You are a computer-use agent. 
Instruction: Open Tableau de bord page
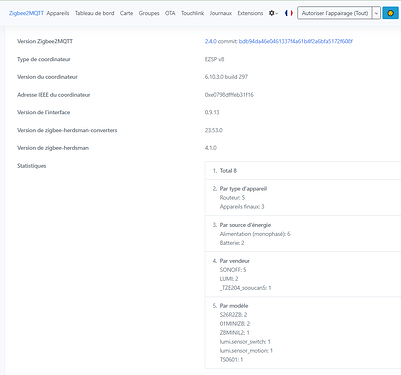click(x=95, y=13)
